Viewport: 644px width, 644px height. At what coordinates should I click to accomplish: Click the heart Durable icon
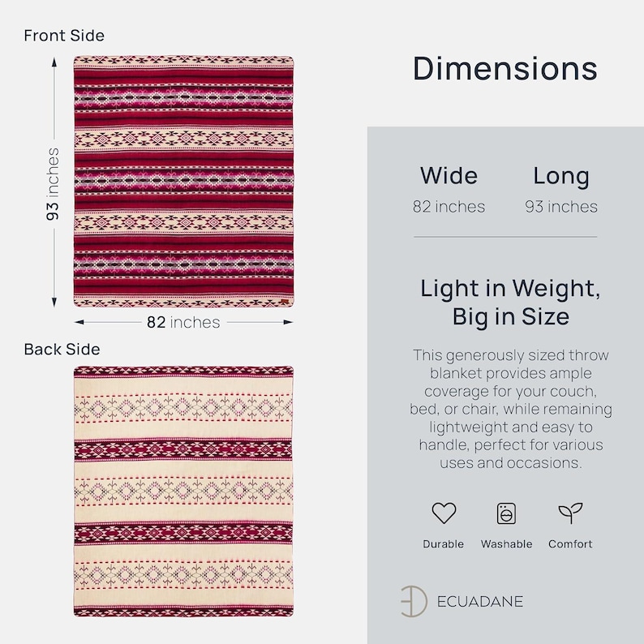pos(444,513)
